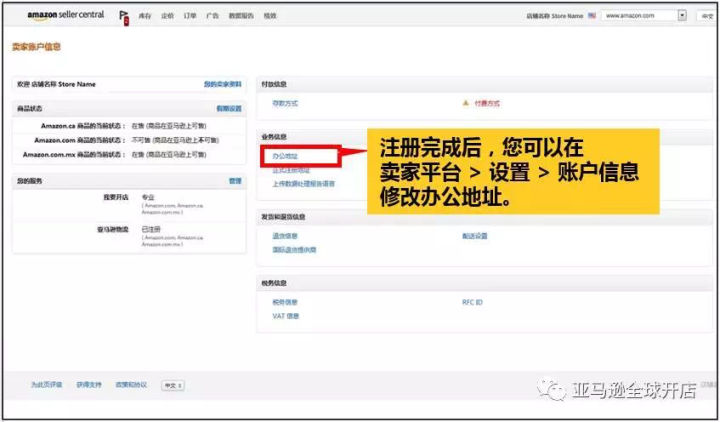Open 退货信息 return information link
The width and height of the screenshot is (720, 422).
[x=285, y=236]
